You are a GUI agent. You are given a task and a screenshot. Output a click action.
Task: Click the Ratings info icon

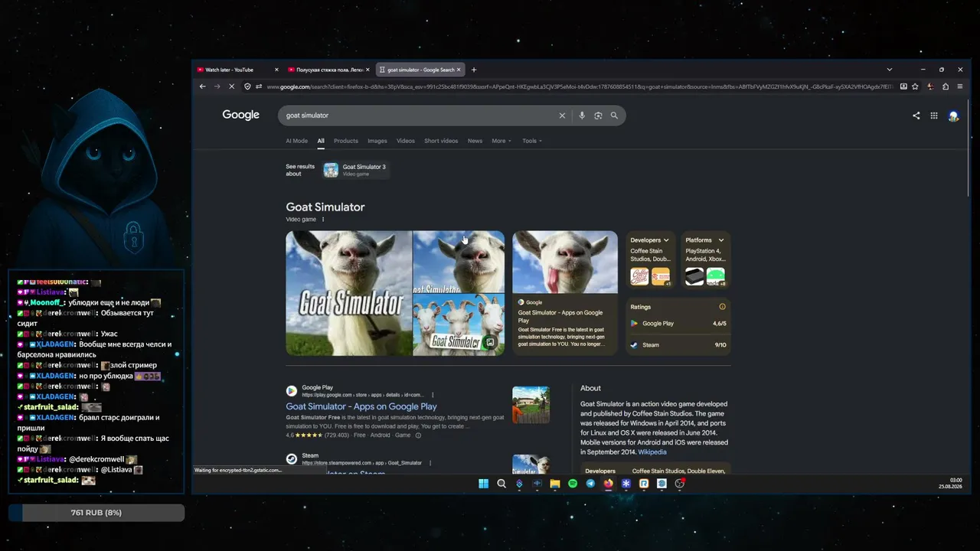(x=722, y=307)
